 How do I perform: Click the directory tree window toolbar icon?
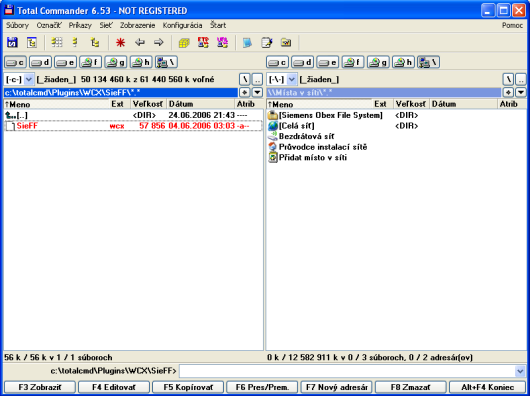coord(32,43)
